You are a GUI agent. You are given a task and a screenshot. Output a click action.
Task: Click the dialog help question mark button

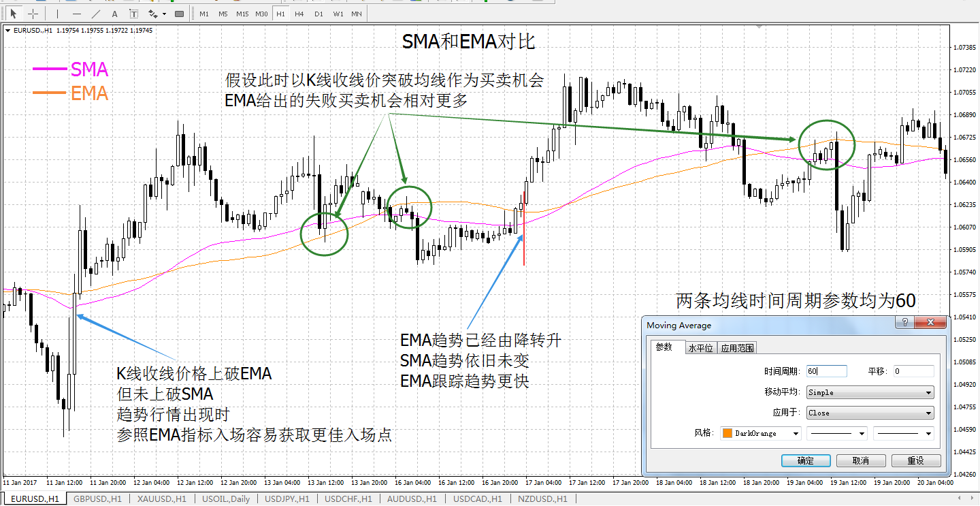[903, 323]
